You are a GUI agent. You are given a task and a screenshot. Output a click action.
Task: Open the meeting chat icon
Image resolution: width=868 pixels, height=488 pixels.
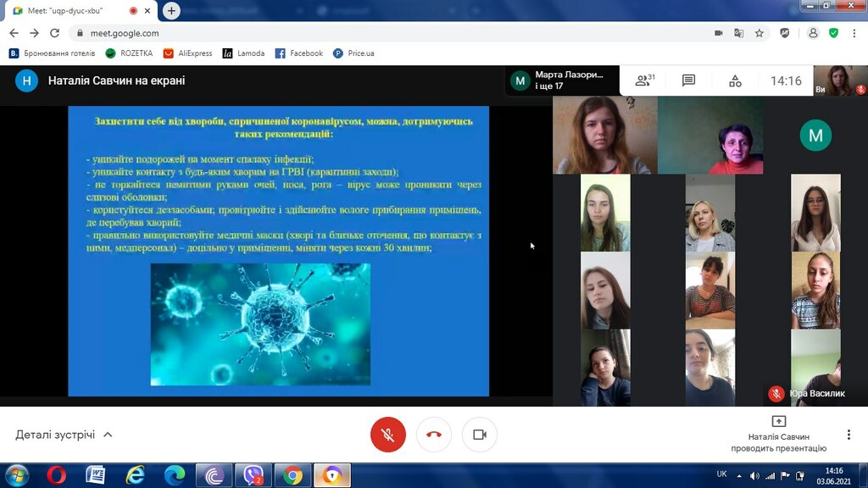point(688,80)
